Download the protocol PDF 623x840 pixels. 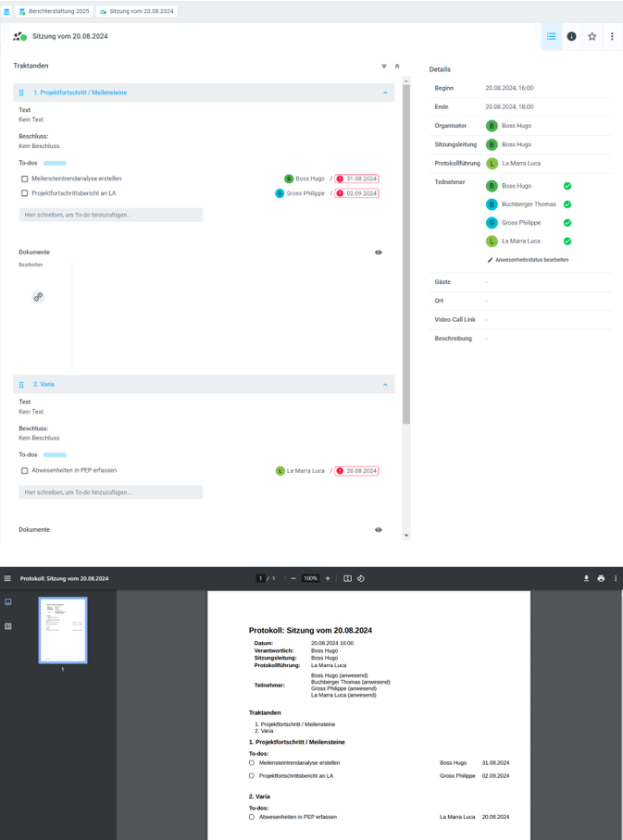pyautogui.click(x=586, y=578)
